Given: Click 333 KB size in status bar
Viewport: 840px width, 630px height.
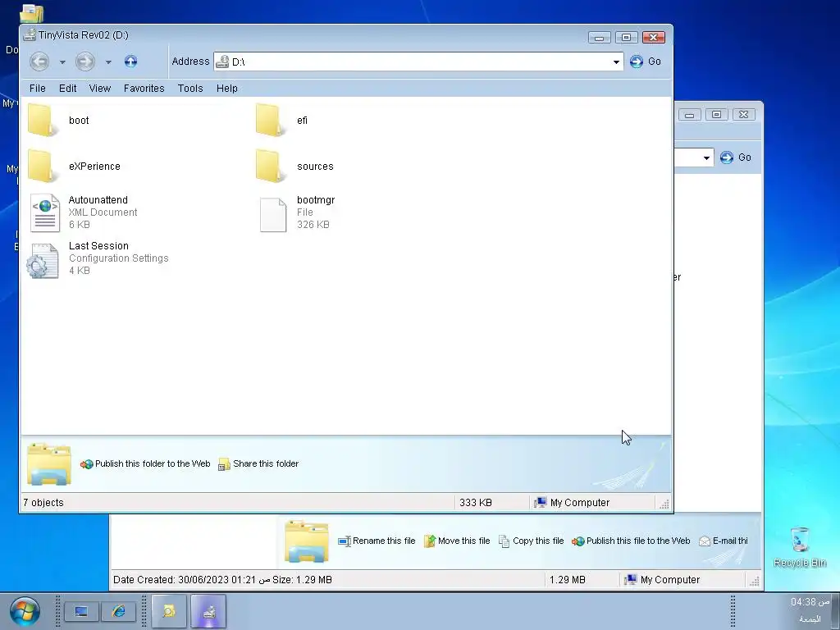Looking at the screenshot, I should pyautogui.click(x=475, y=503).
